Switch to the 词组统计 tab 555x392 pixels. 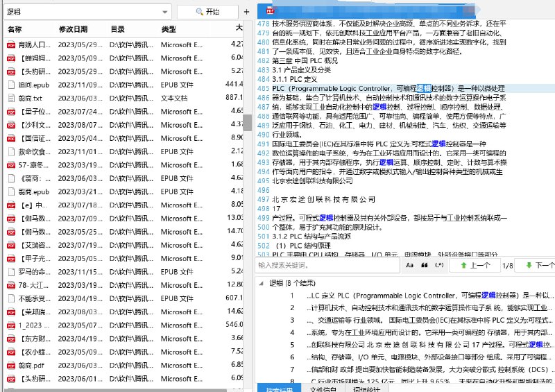point(366,390)
